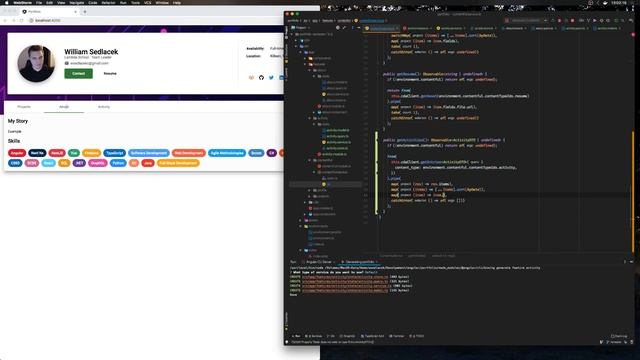640x360 pixels.
Task: Switch to the About tab on portfolio page
Action: (x=64, y=107)
